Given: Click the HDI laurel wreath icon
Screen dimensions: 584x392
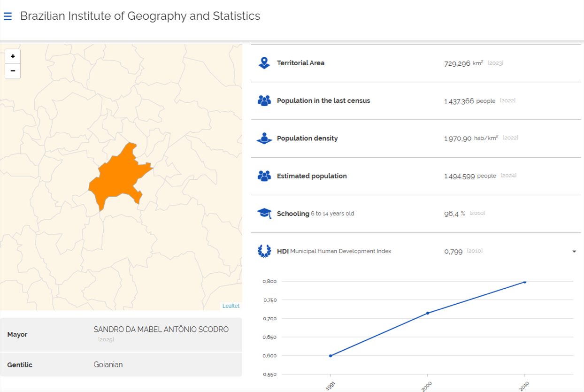Looking at the screenshot, I should coord(265,251).
